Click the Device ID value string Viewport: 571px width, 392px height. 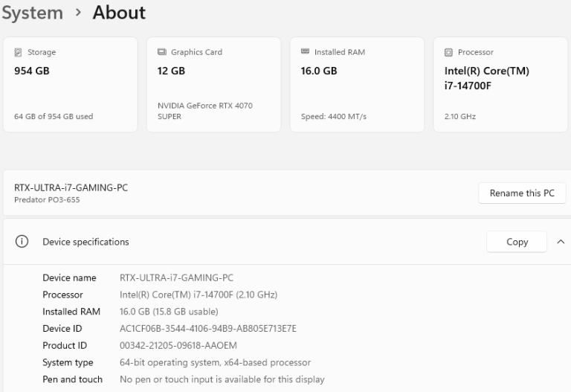coord(208,329)
